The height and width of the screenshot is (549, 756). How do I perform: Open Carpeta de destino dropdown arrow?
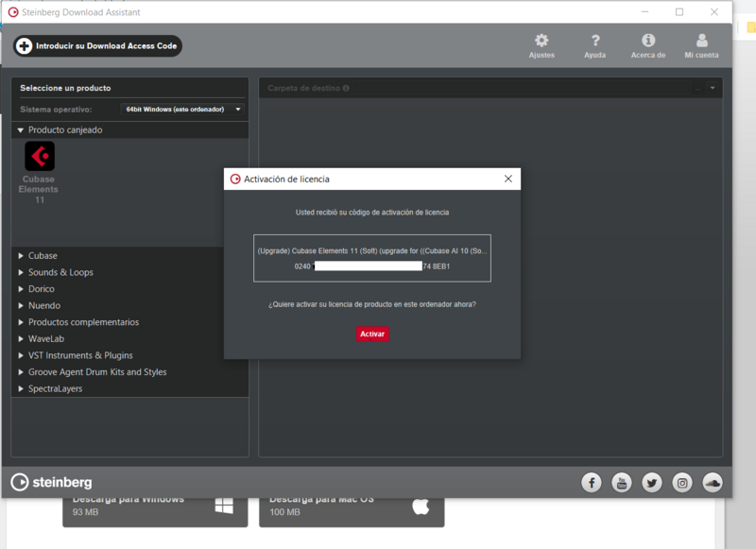point(713,88)
